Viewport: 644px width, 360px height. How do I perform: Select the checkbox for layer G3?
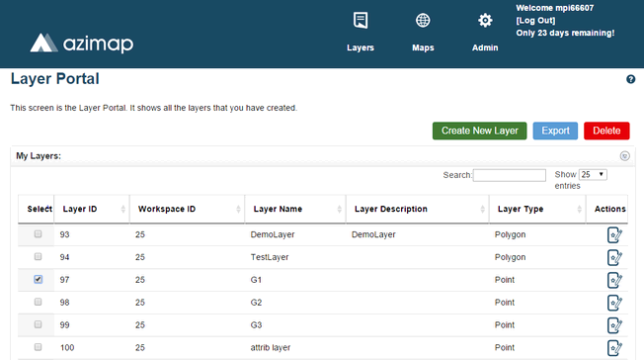point(38,324)
